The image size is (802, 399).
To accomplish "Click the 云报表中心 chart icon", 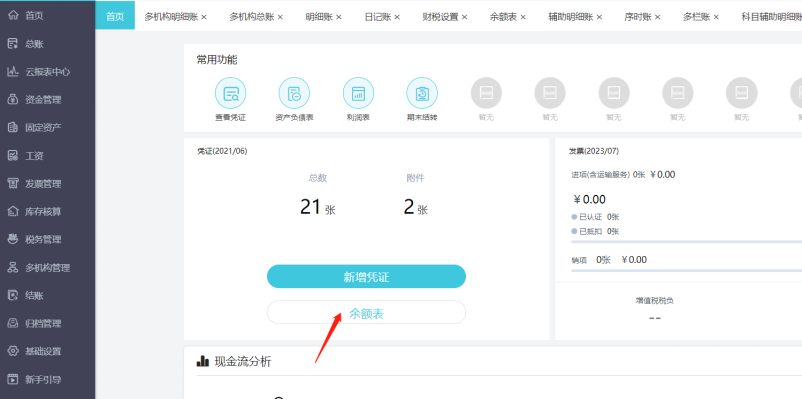I will 13,72.
